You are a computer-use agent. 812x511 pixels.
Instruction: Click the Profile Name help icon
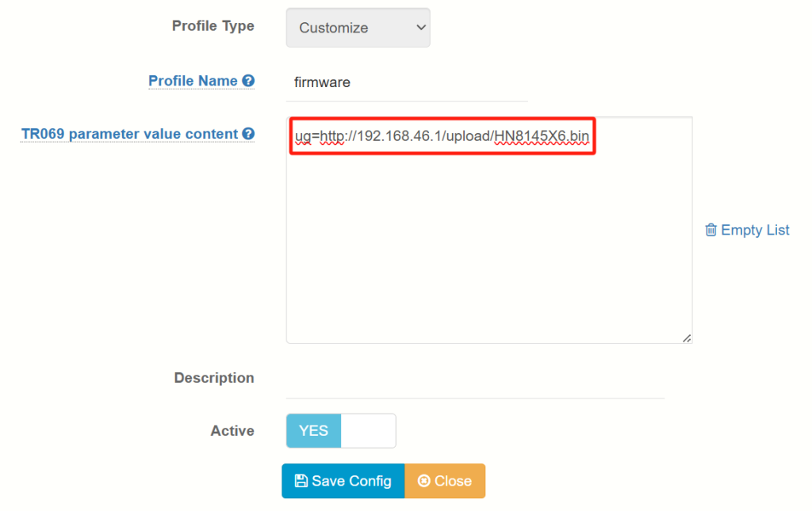[248, 81]
